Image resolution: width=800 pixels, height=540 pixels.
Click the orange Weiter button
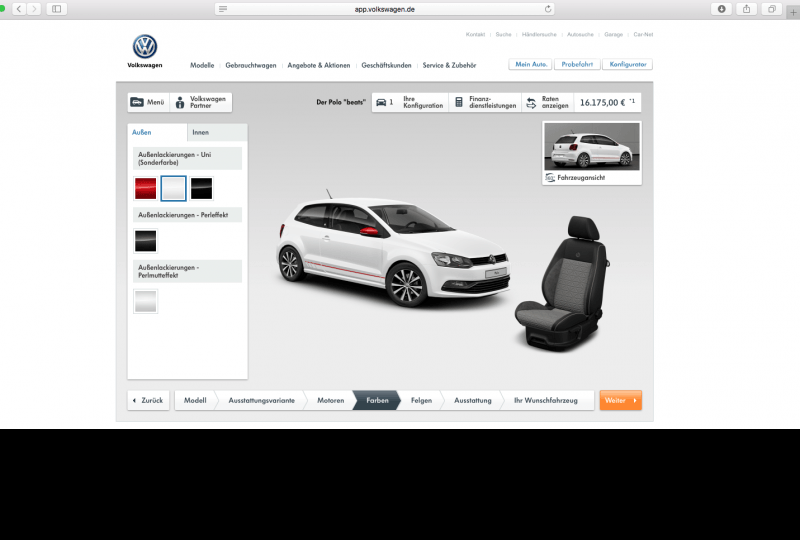(x=620, y=400)
